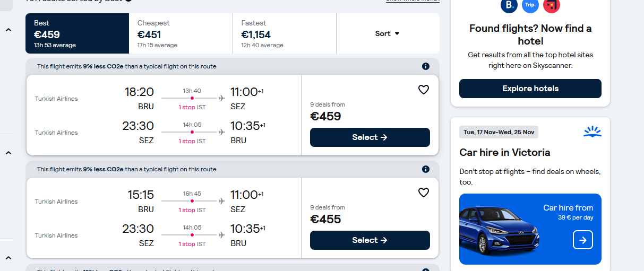Save the €459 flight with heart icon
Image resolution: width=644 pixels, height=271 pixels.
423,90
